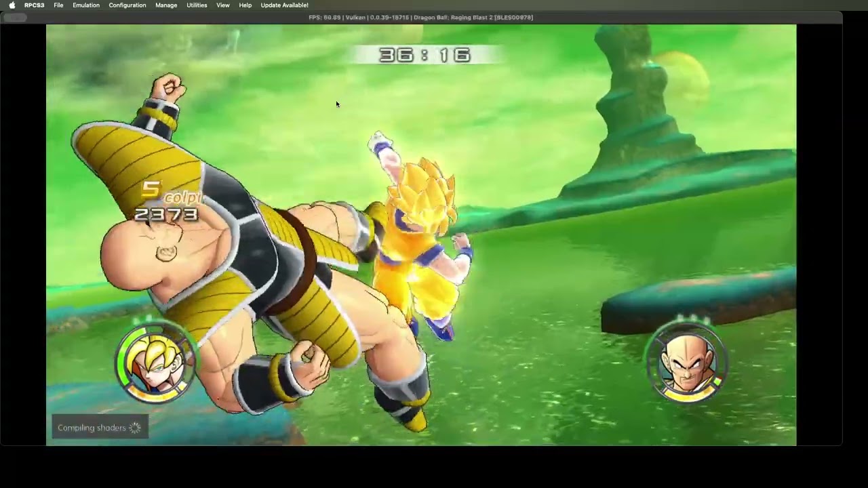Click the Compiling shaders notification
The width and height of the screenshot is (868, 488).
click(100, 428)
